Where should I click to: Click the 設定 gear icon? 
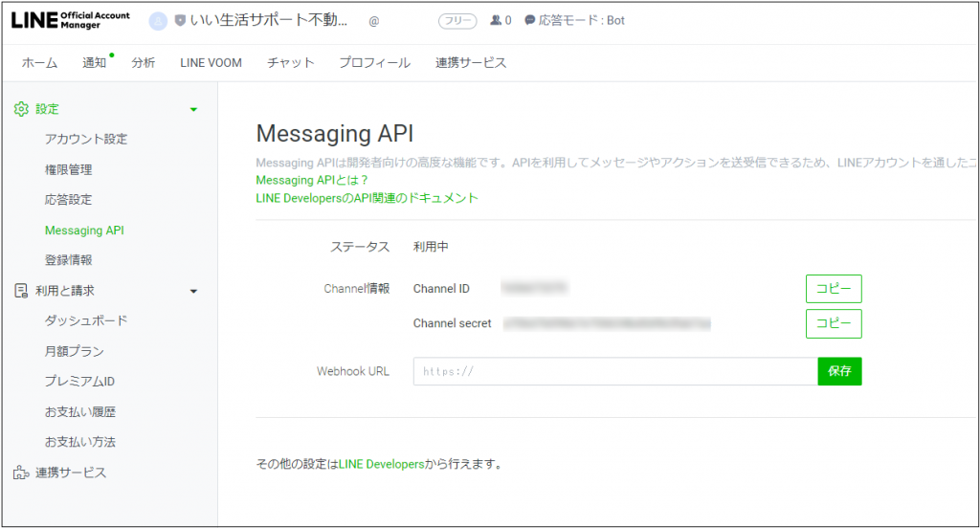pyautogui.click(x=21, y=109)
